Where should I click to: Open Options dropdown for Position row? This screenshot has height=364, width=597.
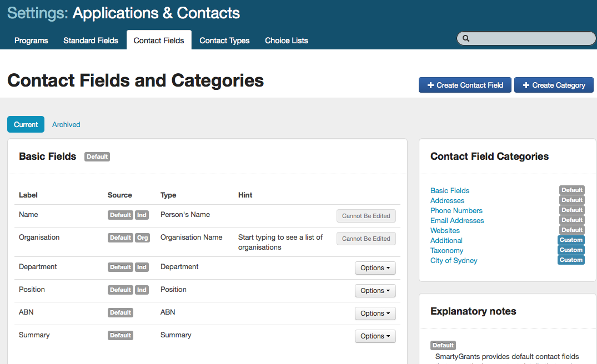(x=375, y=291)
